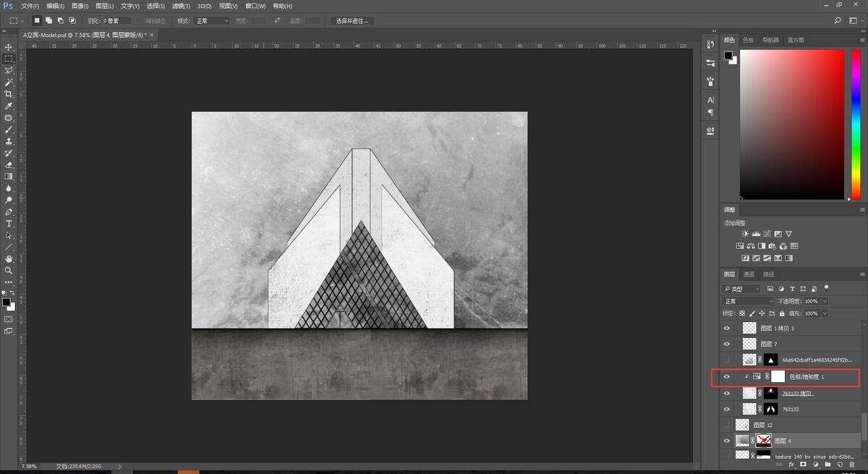This screenshot has width=868, height=474.
Task: Add a Curves adjustment
Action: point(767,234)
